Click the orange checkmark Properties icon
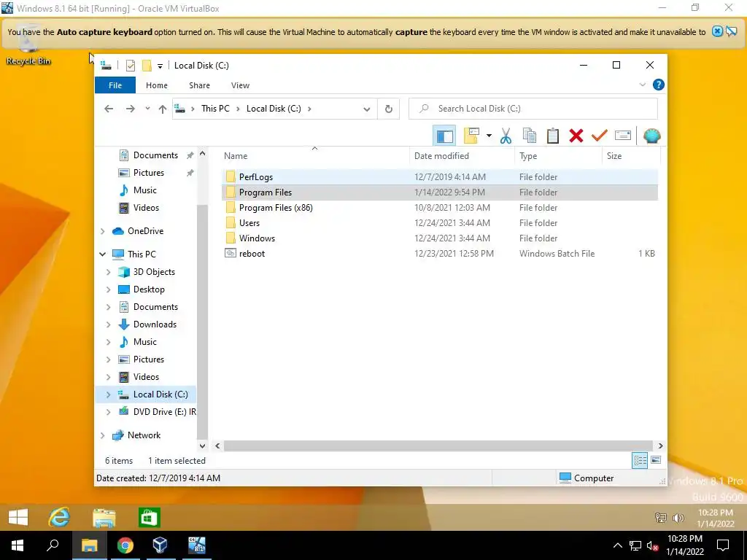This screenshot has width=747, height=560. pos(600,136)
